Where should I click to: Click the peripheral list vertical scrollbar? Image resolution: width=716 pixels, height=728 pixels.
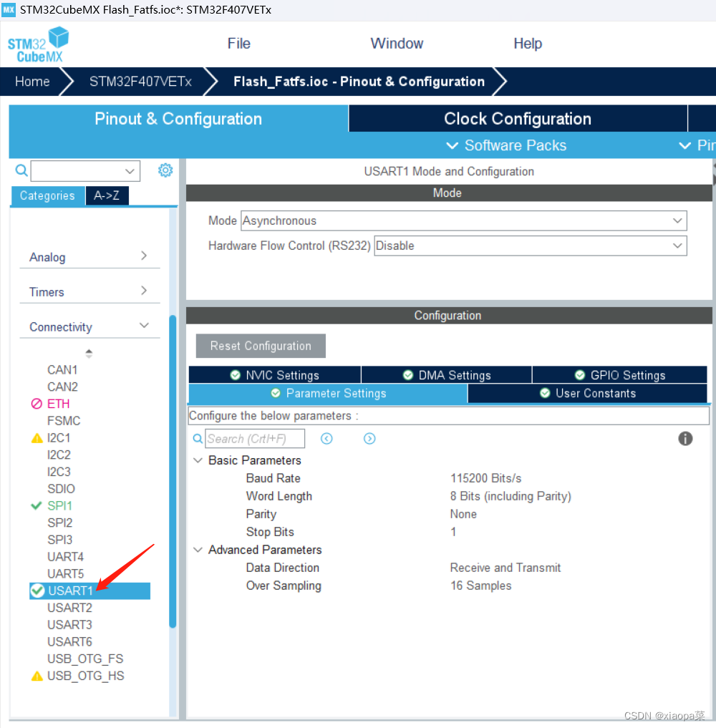(173, 471)
